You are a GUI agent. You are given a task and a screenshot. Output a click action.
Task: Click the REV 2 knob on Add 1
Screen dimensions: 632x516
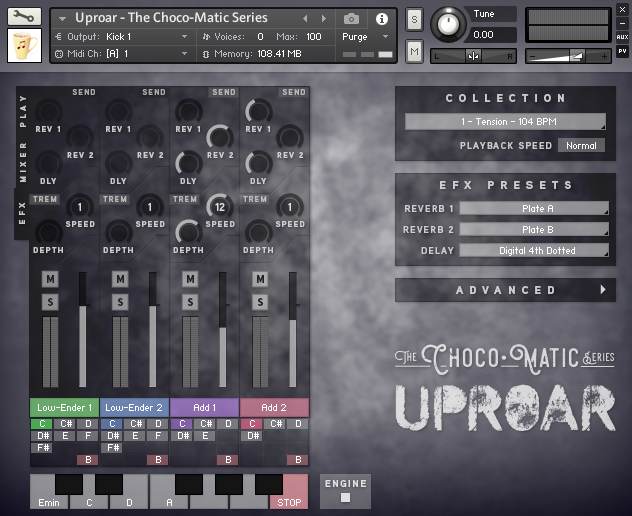220,137
